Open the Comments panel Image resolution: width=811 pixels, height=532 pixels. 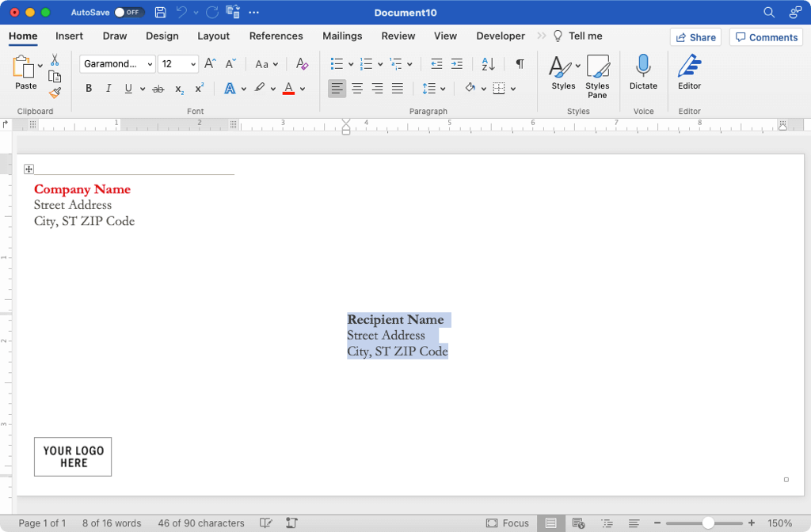click(766, 36)
